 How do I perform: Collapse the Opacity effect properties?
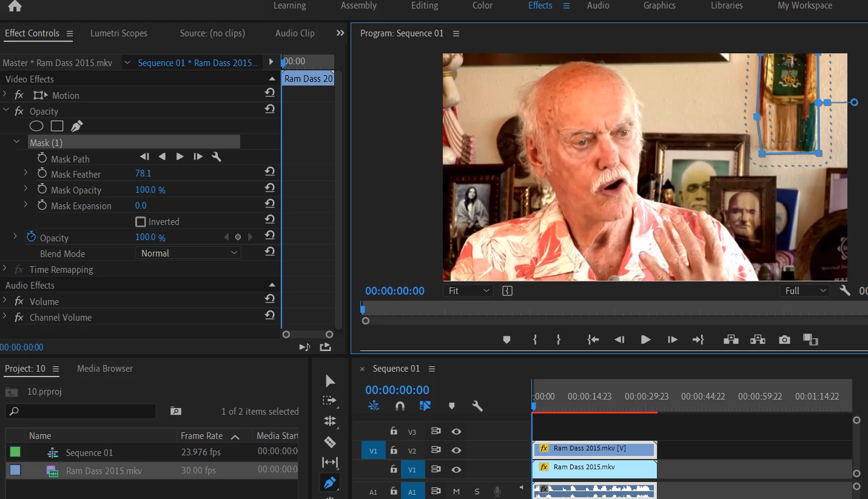[5, 110]
